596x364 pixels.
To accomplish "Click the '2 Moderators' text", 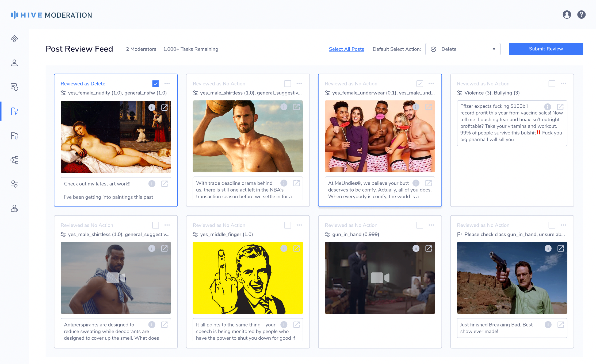I will [141, 49].
